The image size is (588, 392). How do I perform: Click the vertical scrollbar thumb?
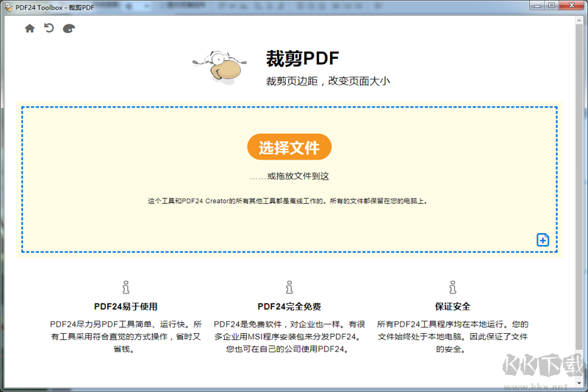tap(579, 188)
